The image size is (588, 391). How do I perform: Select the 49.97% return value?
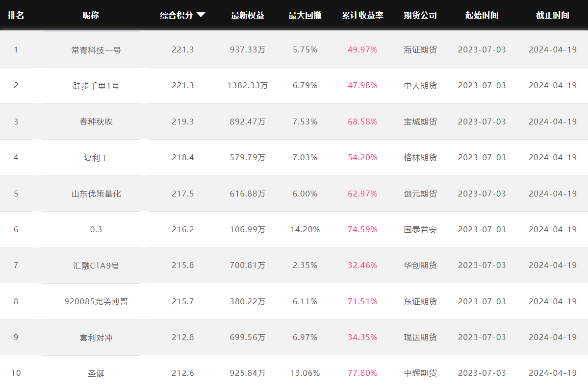click(362, 50)
